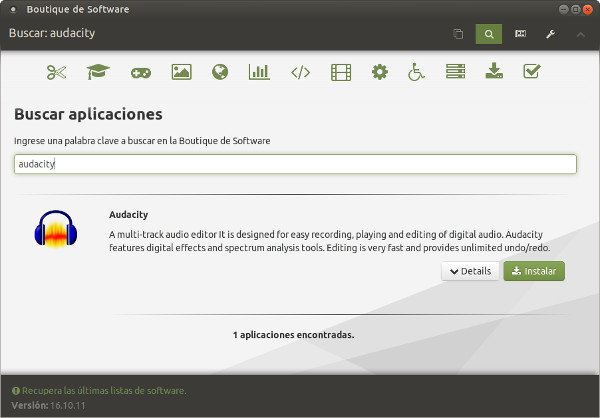Click the 'Buscar aplicaciones' heading
The height and width of the screenshot is (418, 600).
point(88,114)
